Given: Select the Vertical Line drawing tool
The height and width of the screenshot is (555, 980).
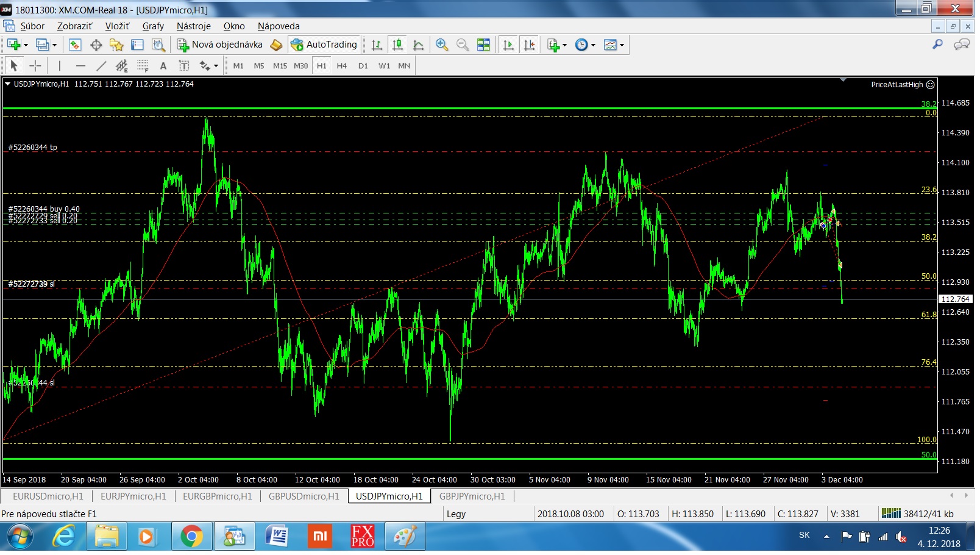Looking at the screenshot, I should pos(60,65).
